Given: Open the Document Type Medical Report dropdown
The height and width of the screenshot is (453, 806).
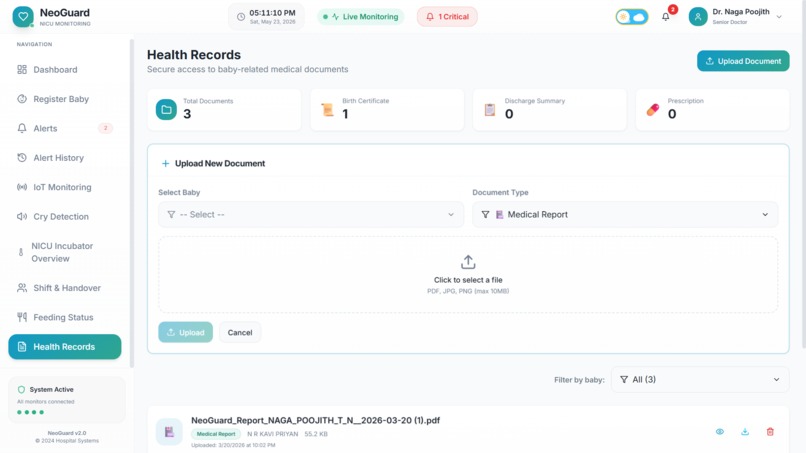Looking at the screenshot, I should pyautogui.click(x=625, y=214).
